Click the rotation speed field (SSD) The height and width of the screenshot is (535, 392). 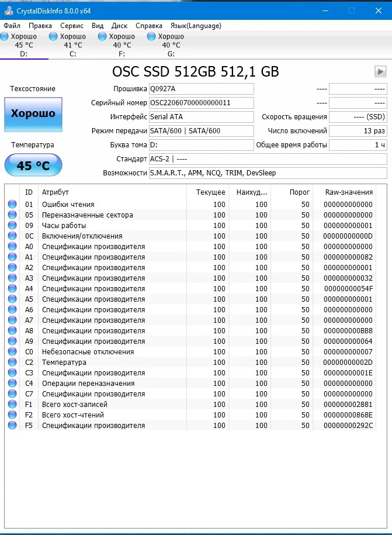358,117
